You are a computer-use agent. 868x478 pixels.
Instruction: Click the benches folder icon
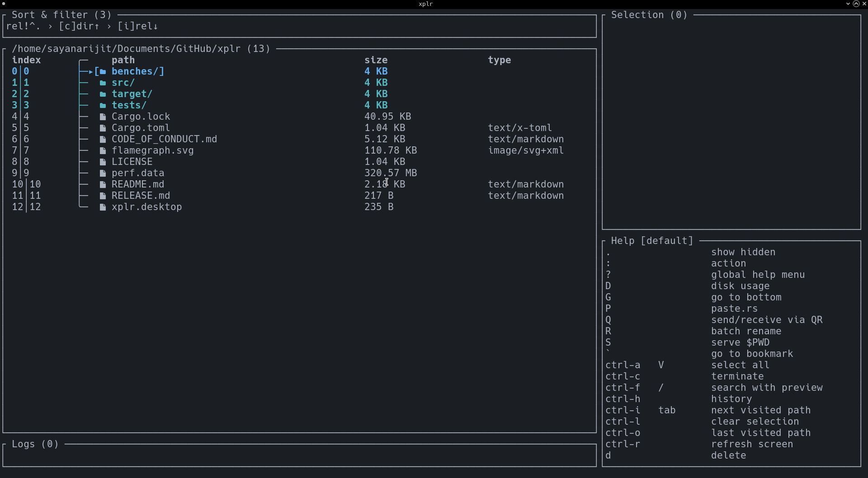pos(103,71)
